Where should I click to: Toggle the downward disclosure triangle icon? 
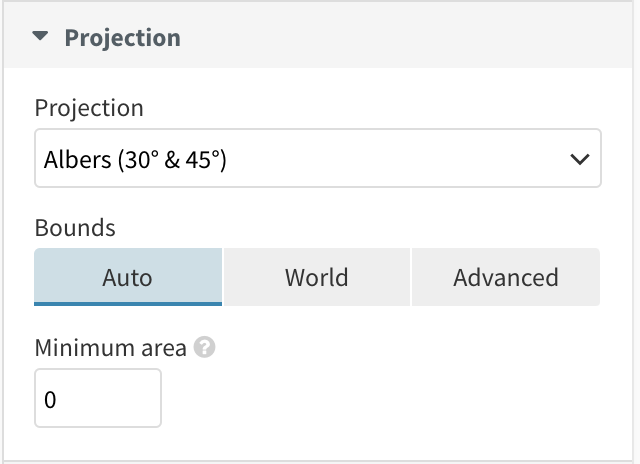(40, 36)
